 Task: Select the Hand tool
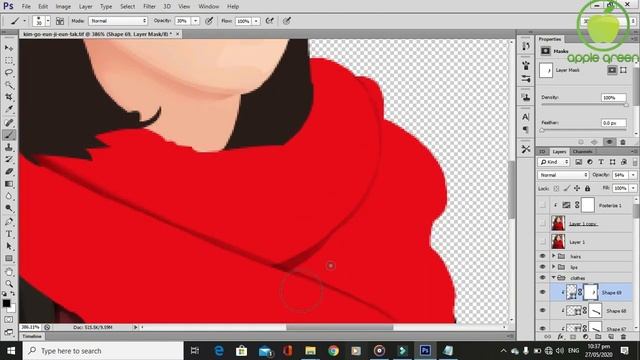tap(9, 271)
